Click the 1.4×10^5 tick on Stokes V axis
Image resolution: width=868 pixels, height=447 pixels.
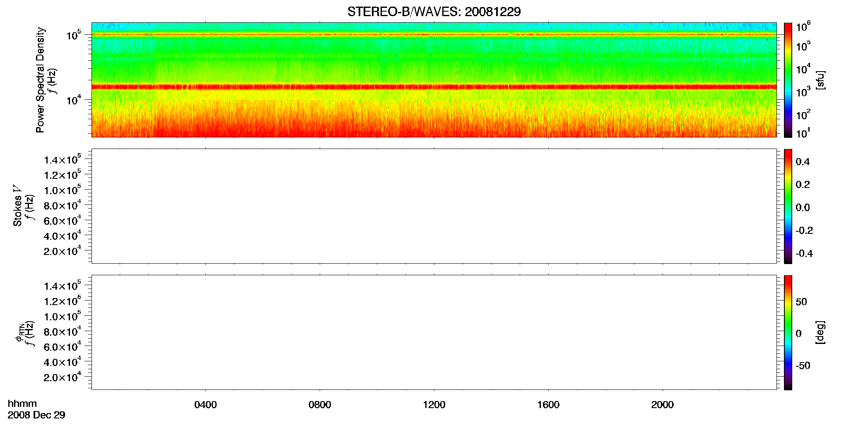coord(62,159)
